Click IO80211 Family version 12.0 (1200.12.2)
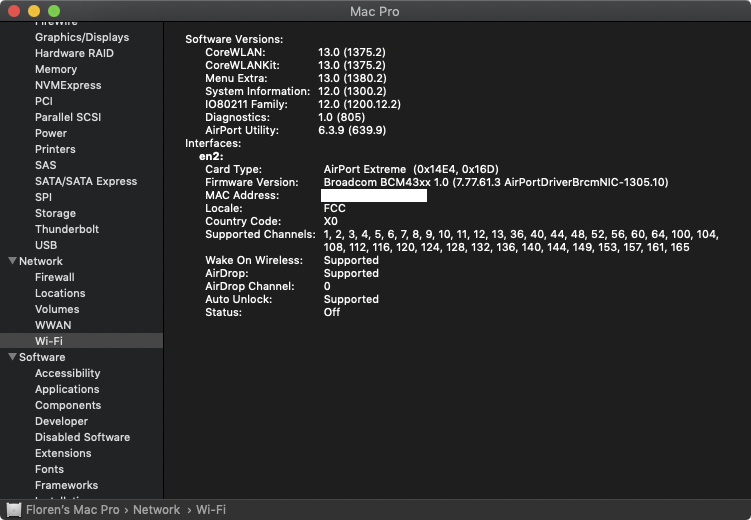Screen dimensions: 751x520 pos(360,104)
